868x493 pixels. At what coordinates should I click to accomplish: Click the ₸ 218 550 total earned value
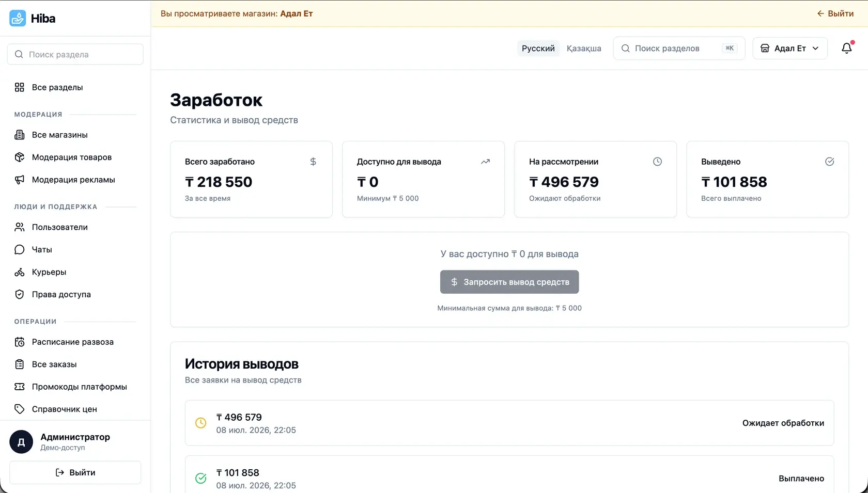coord(219,182)
